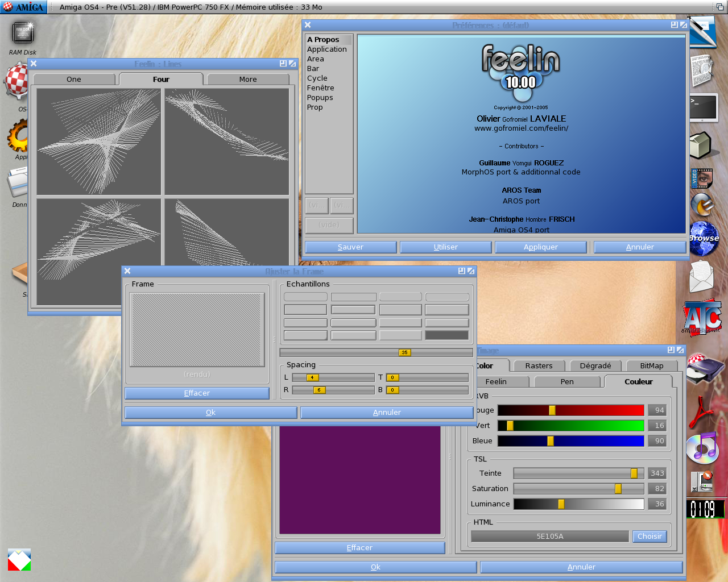Screen dimensions: 728x582
Task: Launch the red Acrobat PDF dock icon
Action: click(701, 411)
